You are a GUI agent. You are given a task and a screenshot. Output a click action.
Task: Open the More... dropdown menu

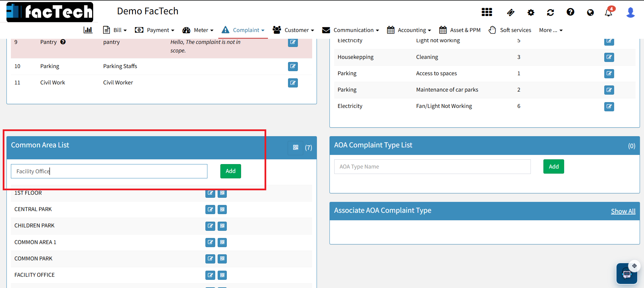[x=550, y=30]
